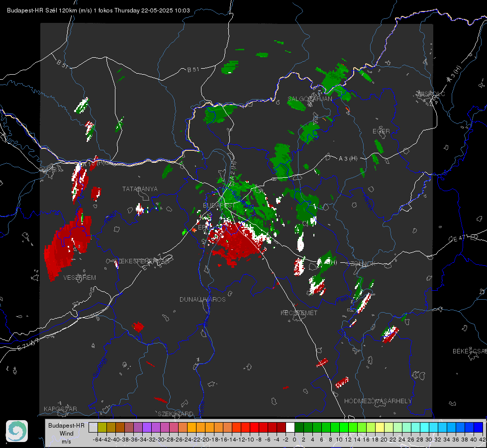Click the KECSKEMET city label
This screenshot has width=487, height=448.
[299, 313]
